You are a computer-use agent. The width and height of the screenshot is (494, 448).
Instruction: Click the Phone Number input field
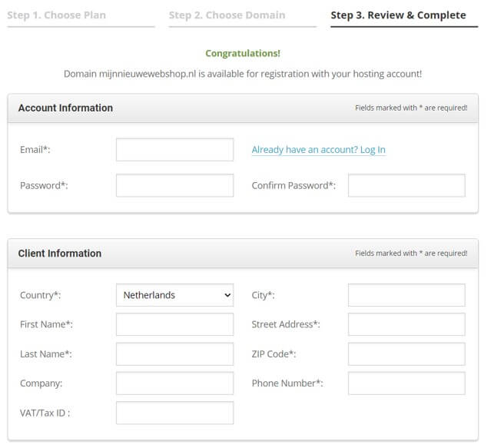(x=406, y=383)
